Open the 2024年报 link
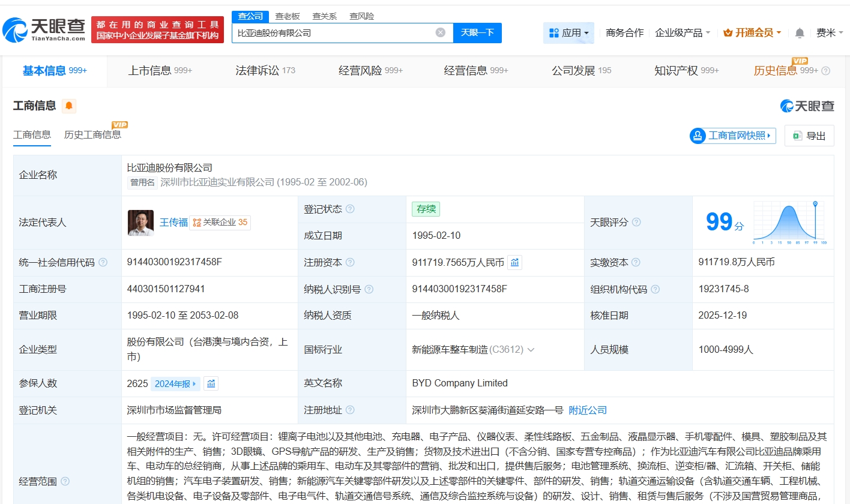The height and width of the screenshot is (504, 850). (x=176, y=383)
